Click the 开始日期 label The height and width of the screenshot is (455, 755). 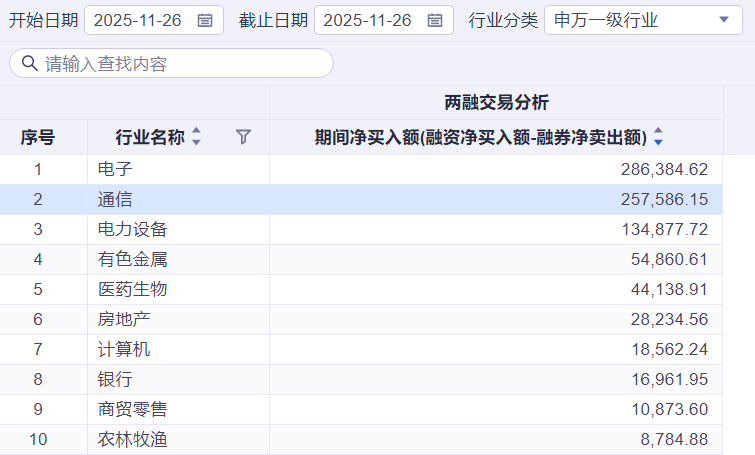point(43,20)
